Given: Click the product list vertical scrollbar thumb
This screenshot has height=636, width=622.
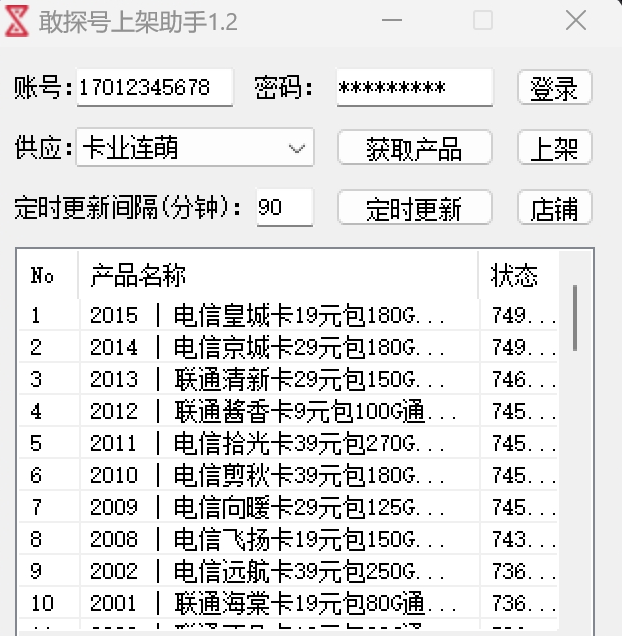Looking at the screenshot, I should point(575,318).
